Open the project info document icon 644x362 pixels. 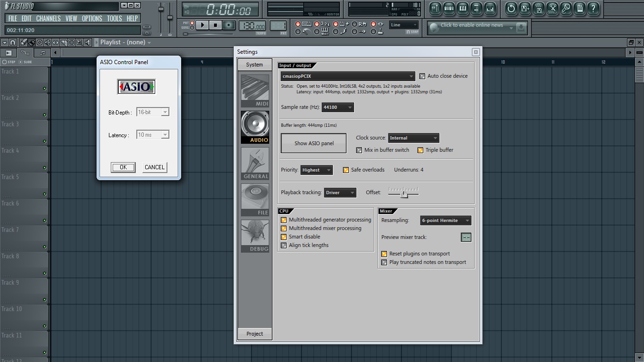click(580, 8)
